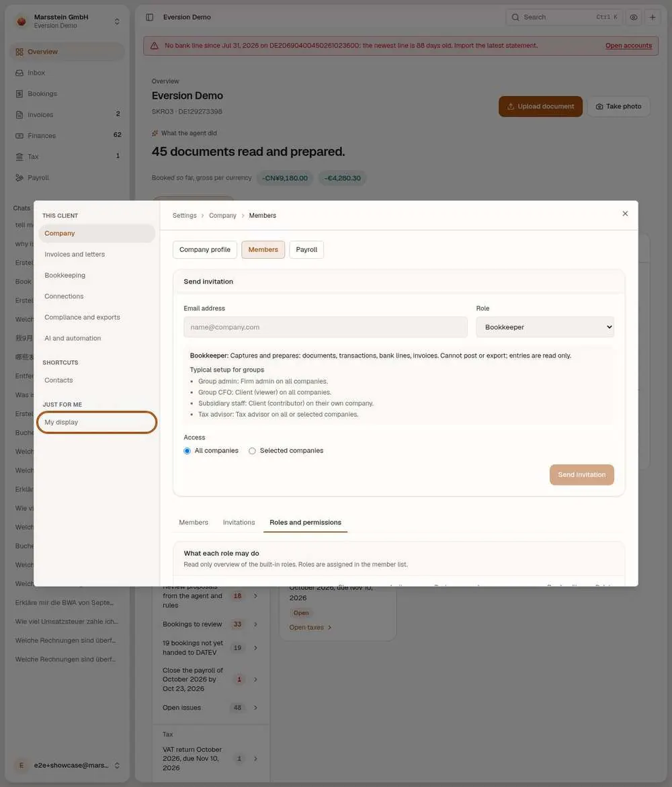This screenshot has height=787, width=672.
Task: Open the Members sub-tab below invitation form
Action: [x=194, y=522]
